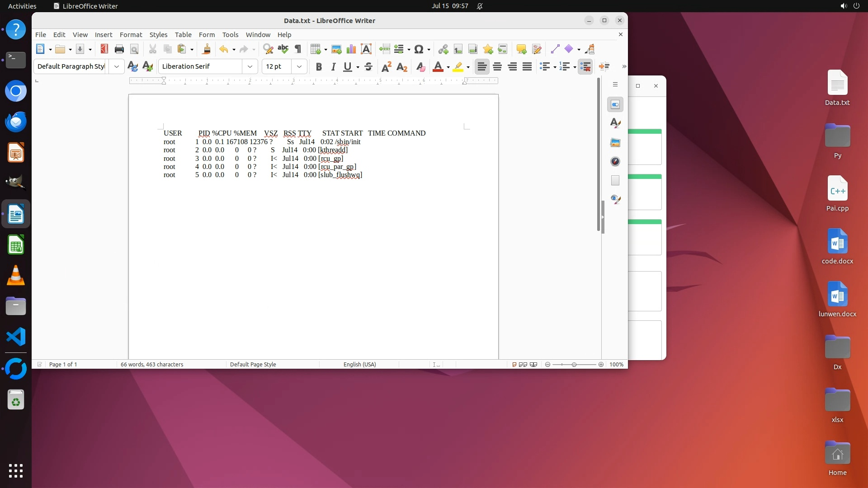The width and height of the screenshot is (868, 488).
Task: Open the paragraph style dropdown
Action: click(x=117, y=66)
